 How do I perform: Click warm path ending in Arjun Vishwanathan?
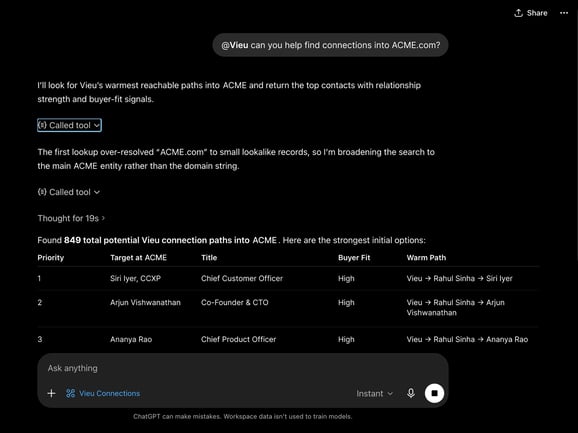click(x=456, y=307)
